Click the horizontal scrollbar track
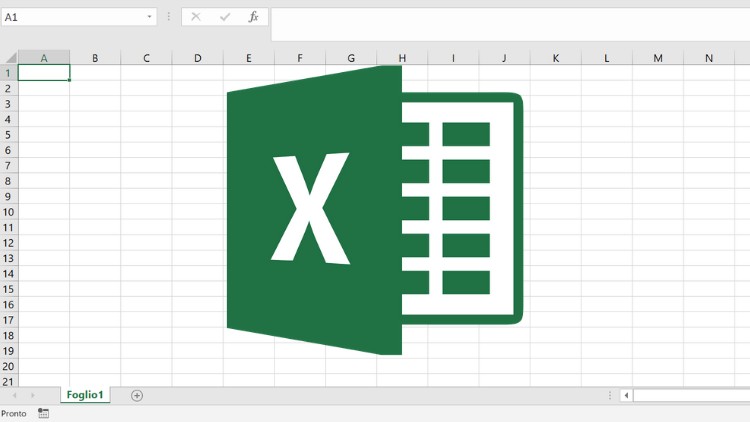The height and width of the screenshot is (422, 750). (x=692, y=395)
